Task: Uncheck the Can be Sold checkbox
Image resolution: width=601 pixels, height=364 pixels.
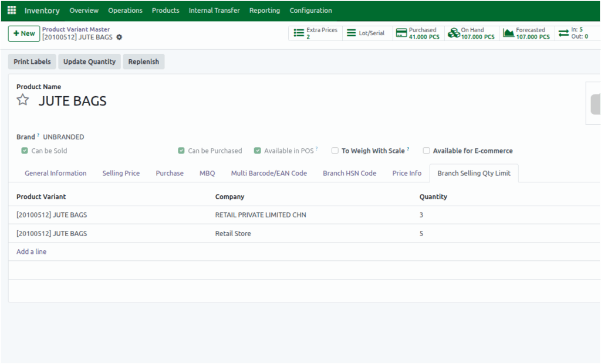Action: (x=23, y=150)
